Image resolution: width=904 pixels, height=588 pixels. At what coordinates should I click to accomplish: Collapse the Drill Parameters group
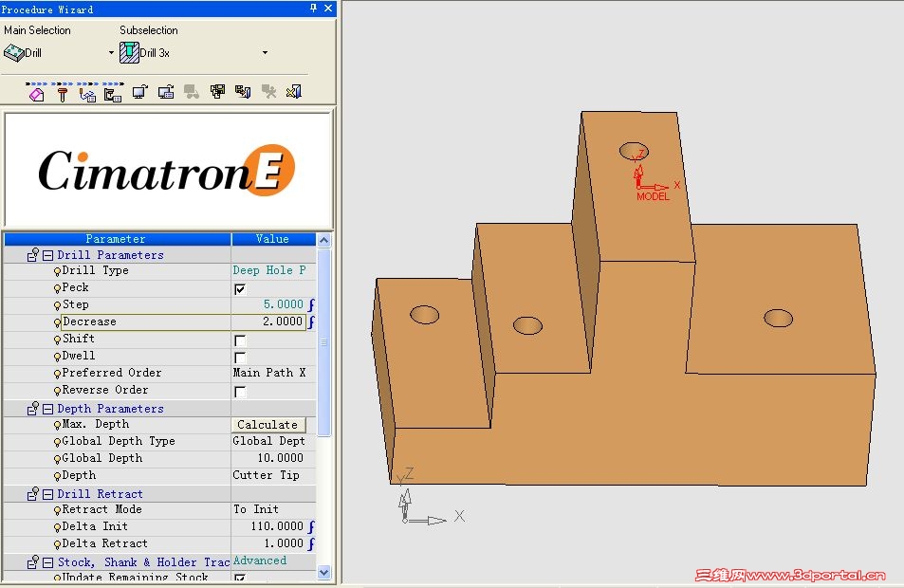(x=47, y=255)
